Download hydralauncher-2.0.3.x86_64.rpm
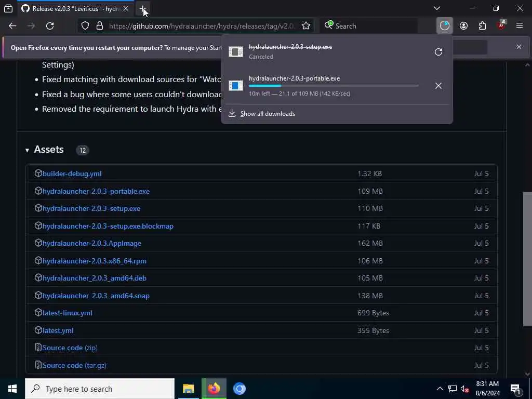 click(x=95, y=261)
